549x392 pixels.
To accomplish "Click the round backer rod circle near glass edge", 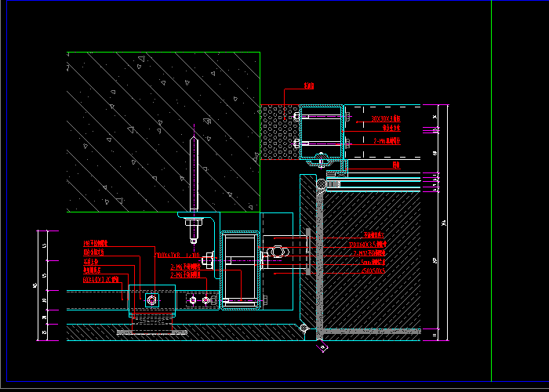I will [322, 183].
